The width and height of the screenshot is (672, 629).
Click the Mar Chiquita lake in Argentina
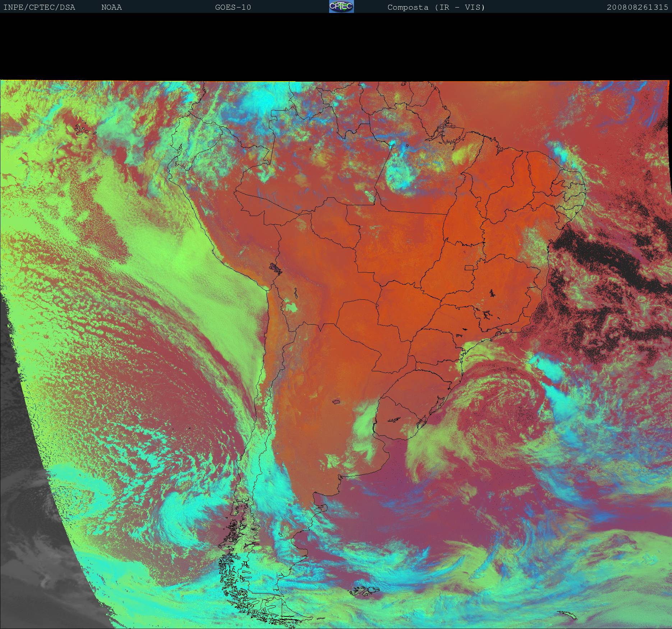336,402
